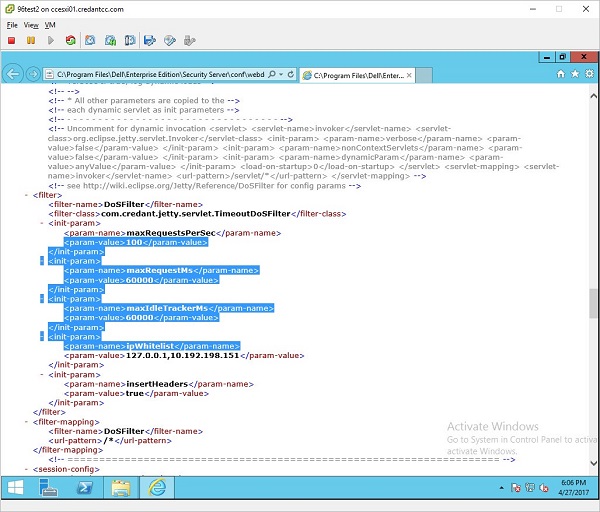Take a snapshot of the virtual machine

[x=89, y=41]
